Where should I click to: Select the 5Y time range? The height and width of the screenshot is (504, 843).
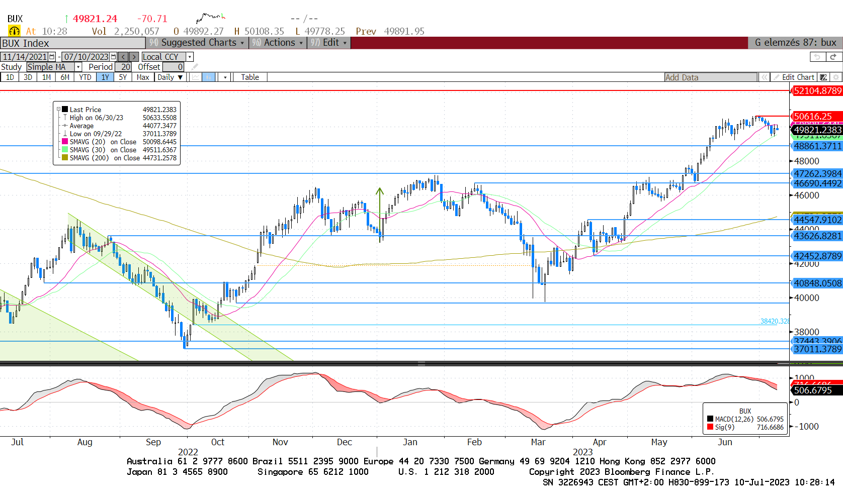coord(123,77)
